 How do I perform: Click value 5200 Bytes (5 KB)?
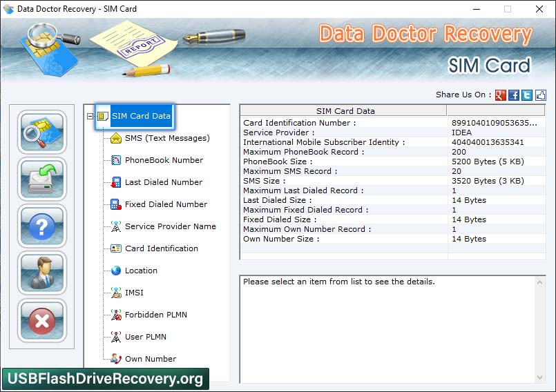pyautogui.click(x=488, y=161)
